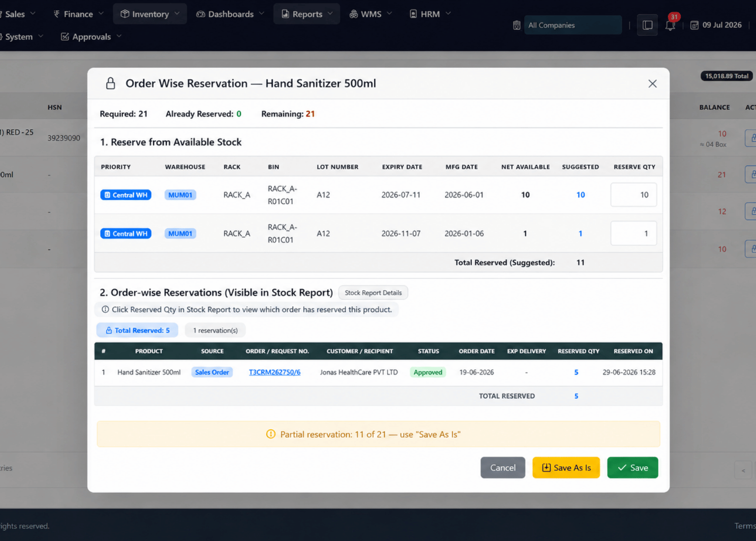Click the Approved status badge

428,372
